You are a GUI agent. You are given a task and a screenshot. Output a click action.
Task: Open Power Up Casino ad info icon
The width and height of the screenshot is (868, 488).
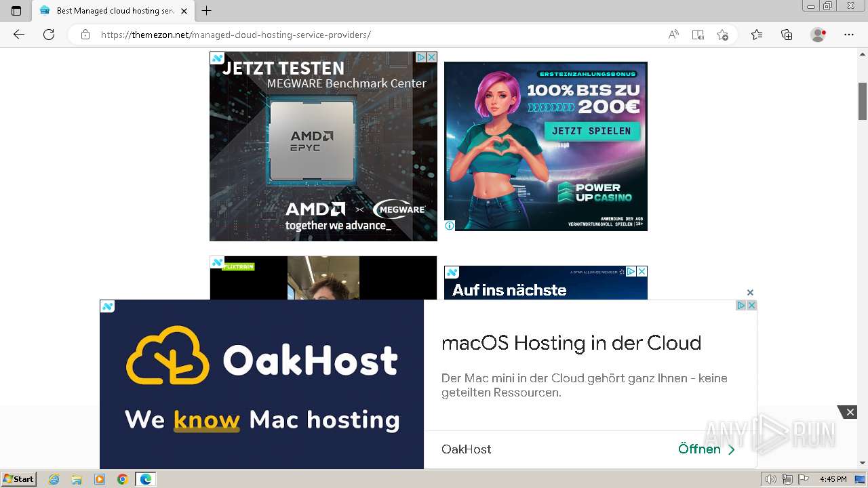[x=450, y=226]
